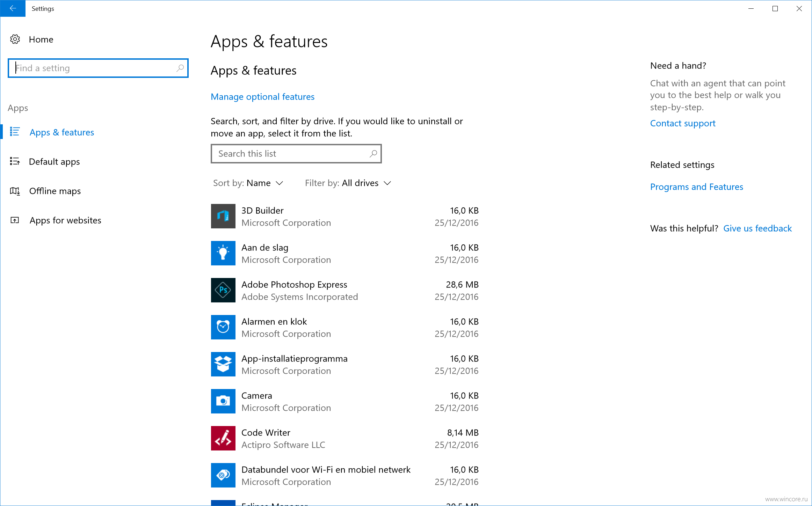Viewport: 812px width, 506px height.
Task: Click the Databundel voor Wi-Fi app icon
Action: tap(223, 475)
